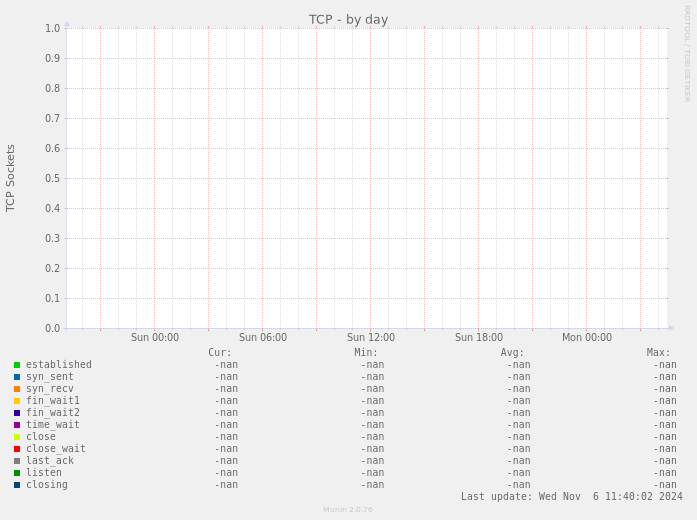Image resolution: width=697 pixels, height=520 pixels.
Task: Click the close_wait red legend swatch
Action: click(17, 449)
